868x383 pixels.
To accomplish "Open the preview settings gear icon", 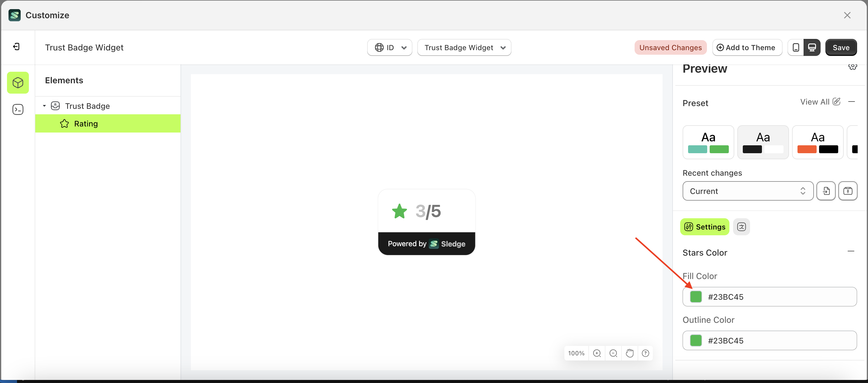I will pos(853,67).
